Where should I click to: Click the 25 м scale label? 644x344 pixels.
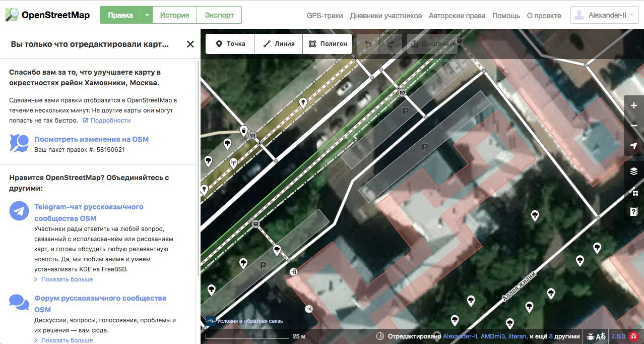(299, 336)
